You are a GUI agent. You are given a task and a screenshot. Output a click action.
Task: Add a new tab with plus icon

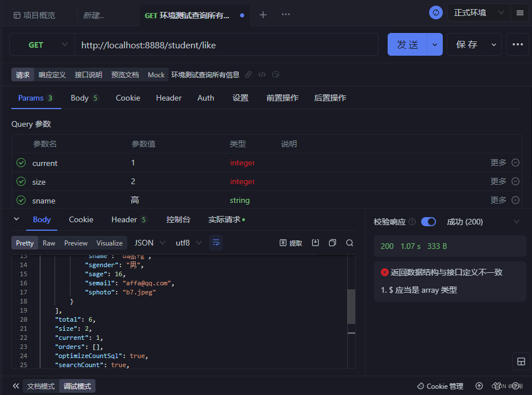tap(263, 15)
